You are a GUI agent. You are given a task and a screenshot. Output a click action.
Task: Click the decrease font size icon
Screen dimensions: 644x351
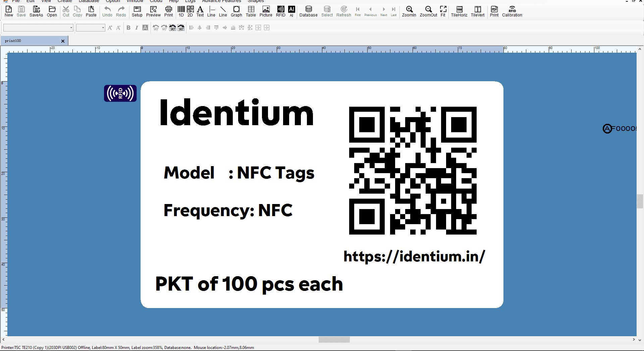118,28
